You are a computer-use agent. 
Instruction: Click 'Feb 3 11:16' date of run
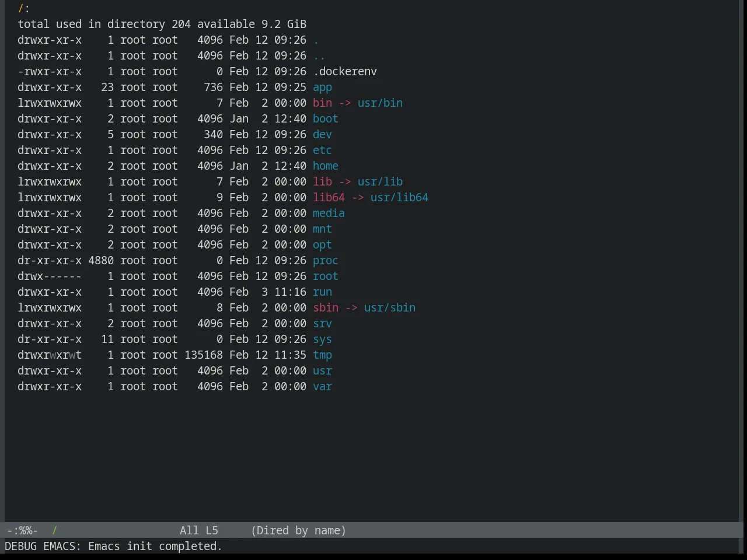(x=268, y=292)
